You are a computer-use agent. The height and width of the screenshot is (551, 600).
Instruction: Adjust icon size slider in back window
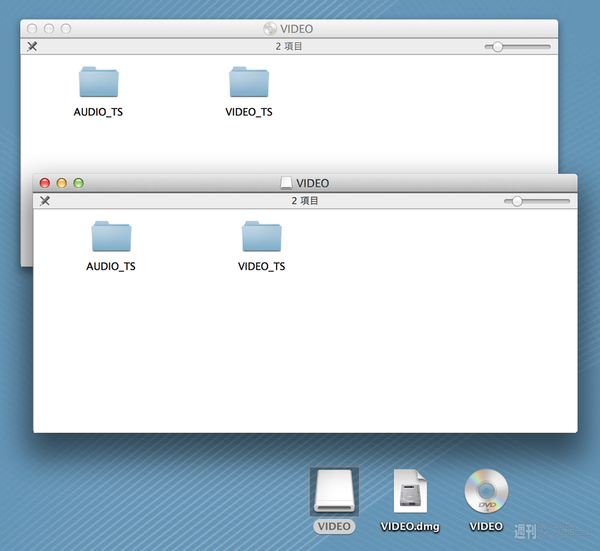click(x=517, y=47)
